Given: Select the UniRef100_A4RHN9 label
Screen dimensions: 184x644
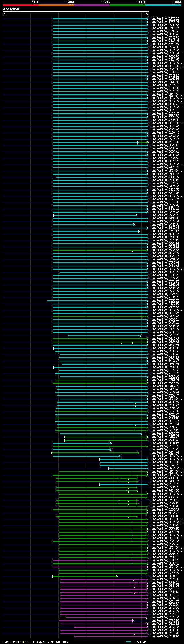Looking at the screenshot, I should pos(165,329).
